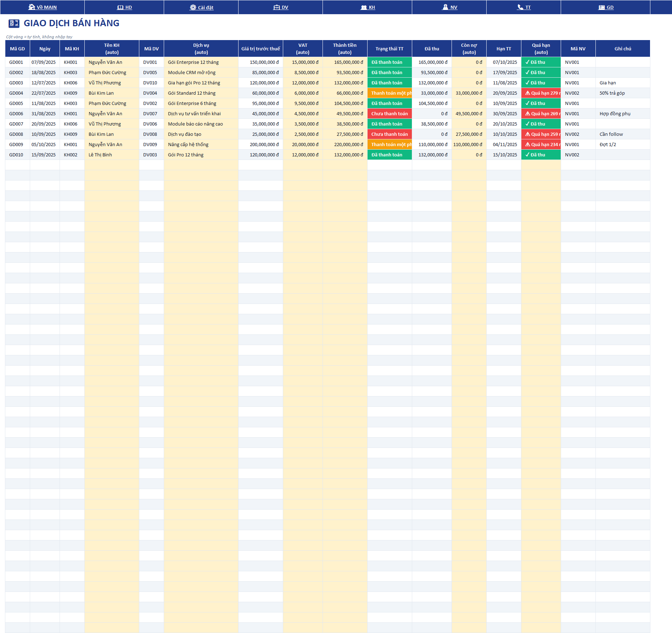Select due date 20/10/2025
The width and height of the screenshot is (672, 633).
(x=504, y=124)
